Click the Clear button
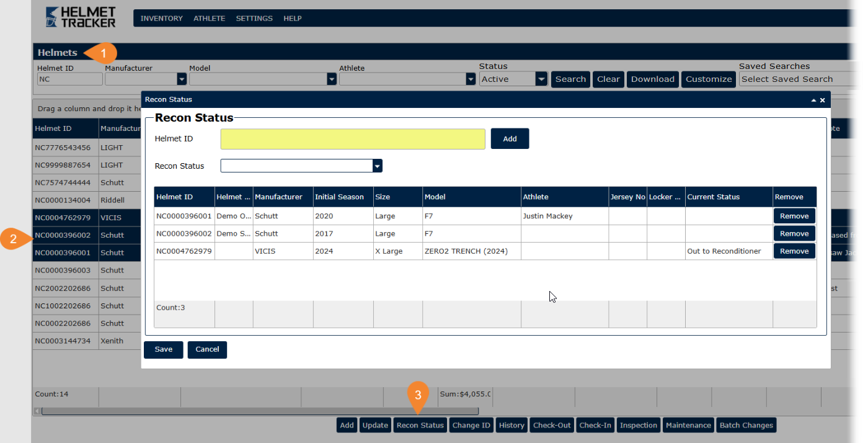Viewport: 868px width, 443px height. (x=608, y=79)
